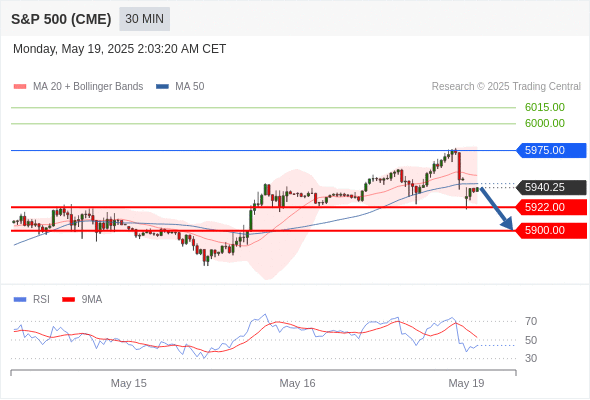Click the May 15 date axis label
The image size is (590, 400).
129,383
